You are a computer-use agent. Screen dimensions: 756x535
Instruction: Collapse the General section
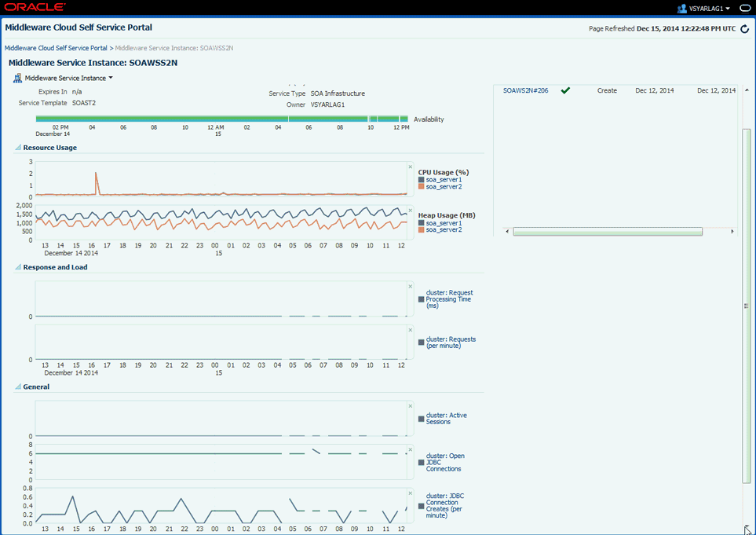[18, 387]
